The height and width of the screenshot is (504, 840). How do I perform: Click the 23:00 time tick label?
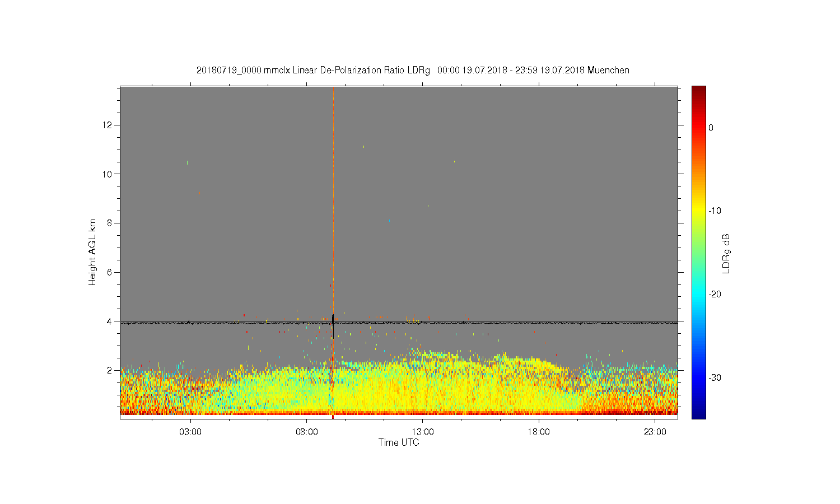(x=655, y=432)
